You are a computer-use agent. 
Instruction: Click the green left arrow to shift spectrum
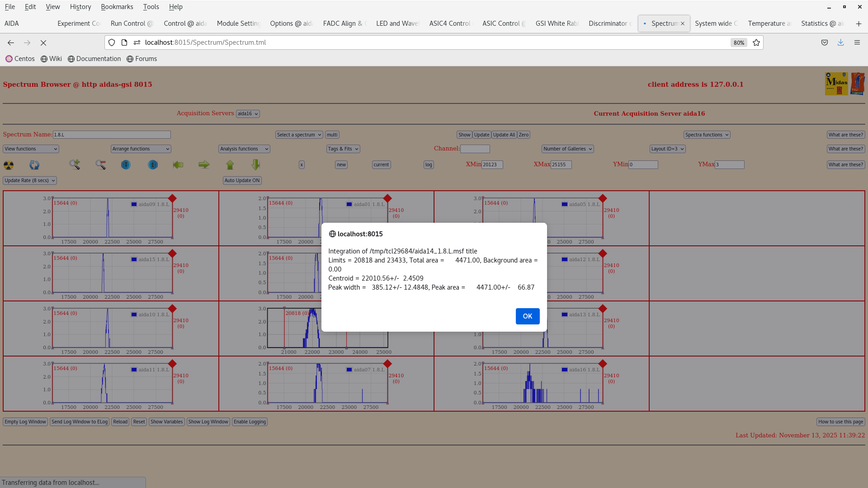[x=178, y=164]
